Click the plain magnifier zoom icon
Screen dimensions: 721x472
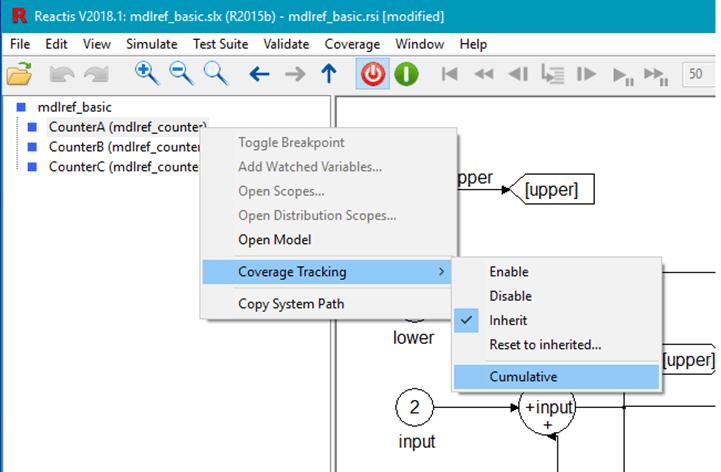(x=216, y=74)
